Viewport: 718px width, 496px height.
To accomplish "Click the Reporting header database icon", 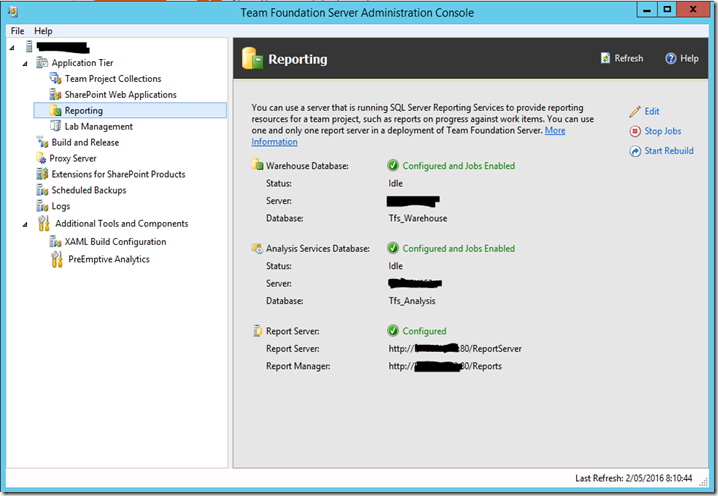I will pyautogui.click(x=252, y=58).
